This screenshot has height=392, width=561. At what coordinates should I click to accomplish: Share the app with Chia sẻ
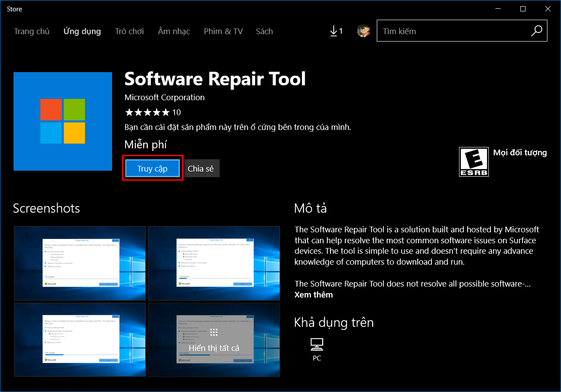(201, 168)
